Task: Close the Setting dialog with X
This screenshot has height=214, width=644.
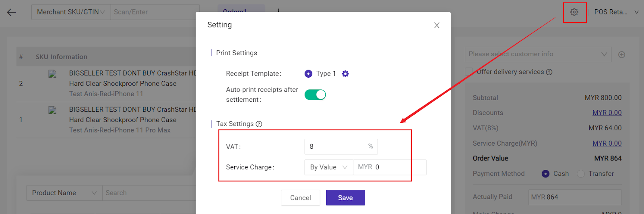Action: (437, 25)
